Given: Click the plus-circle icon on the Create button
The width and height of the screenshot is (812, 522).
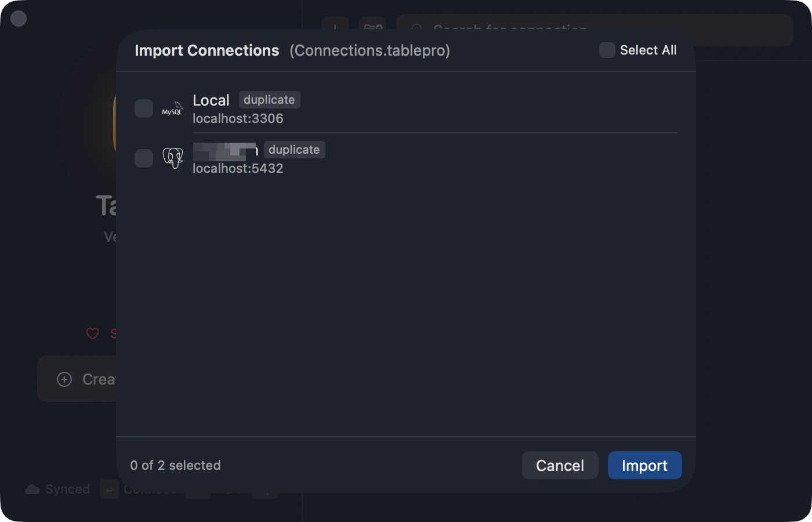Looking at the screenshot, I should 64,379.
